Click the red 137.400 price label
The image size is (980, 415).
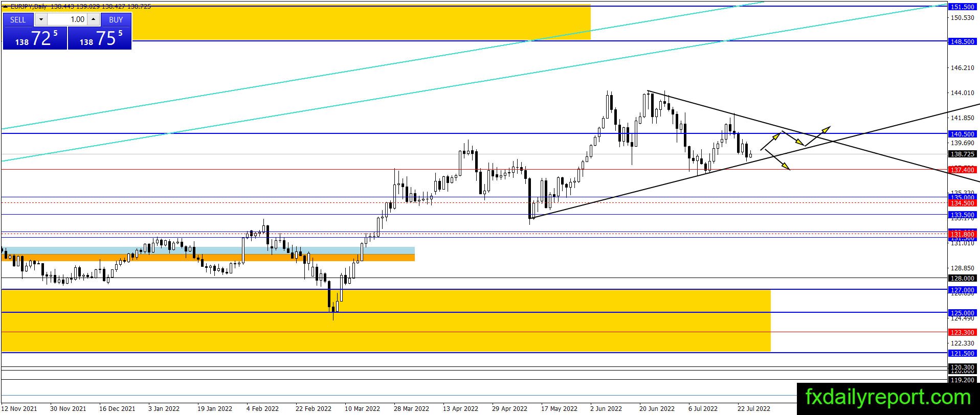963,170
